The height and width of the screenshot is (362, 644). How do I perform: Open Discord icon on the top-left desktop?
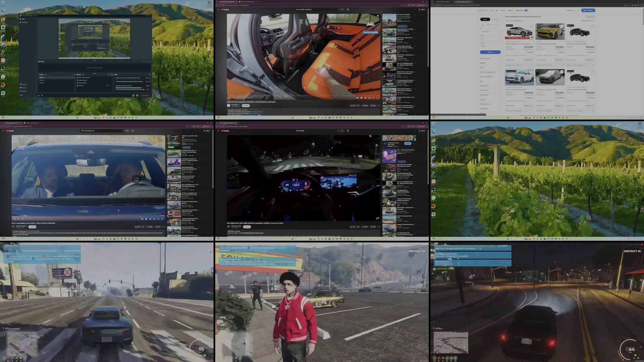click(x=3, y=44)
